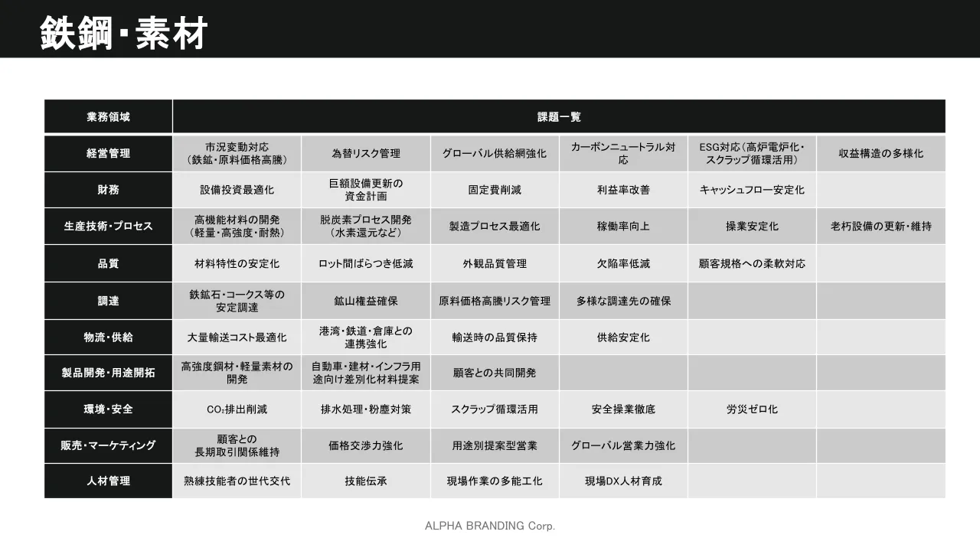980x551 pixels.
Task: Select the 環境・安全 row label
Action: [108, 409]
